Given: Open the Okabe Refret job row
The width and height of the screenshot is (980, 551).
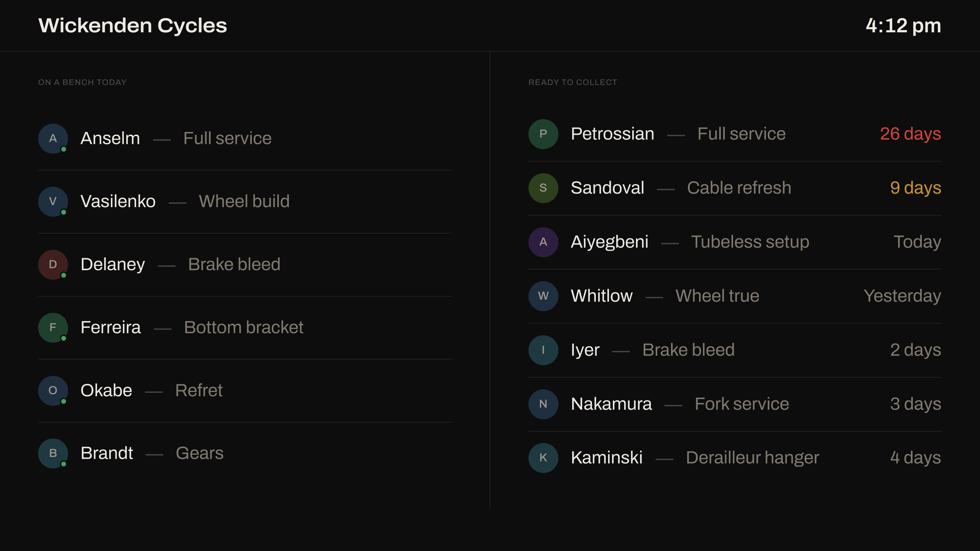Looking at the screenshot, I should coord(245,390).
